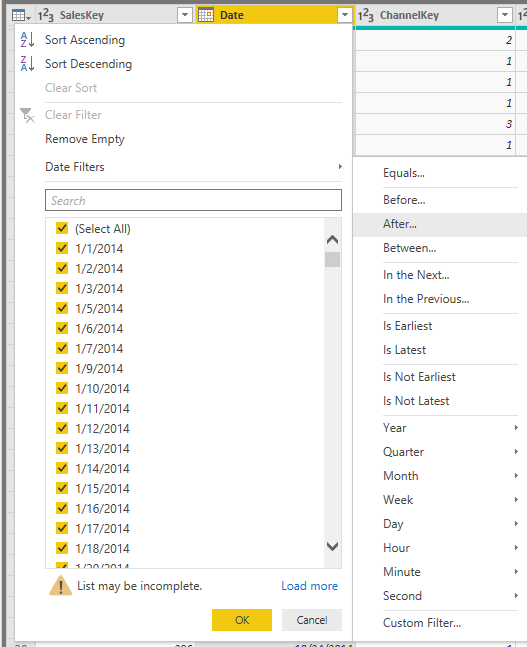Click the SalesKey column data type icon
This screenshot has width=527, height=647.
(46, 16)
